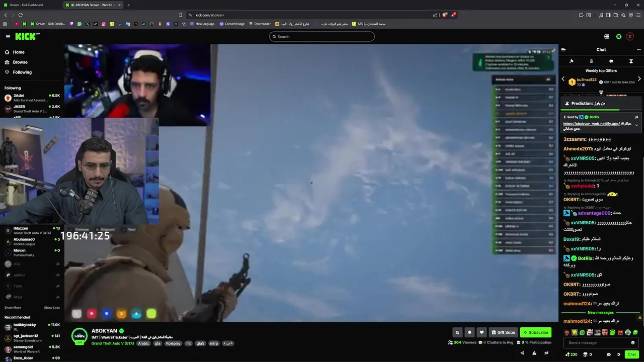Open the shop icon showing 0
Viewport: 644px width, 362px height.
click(587, 354)
